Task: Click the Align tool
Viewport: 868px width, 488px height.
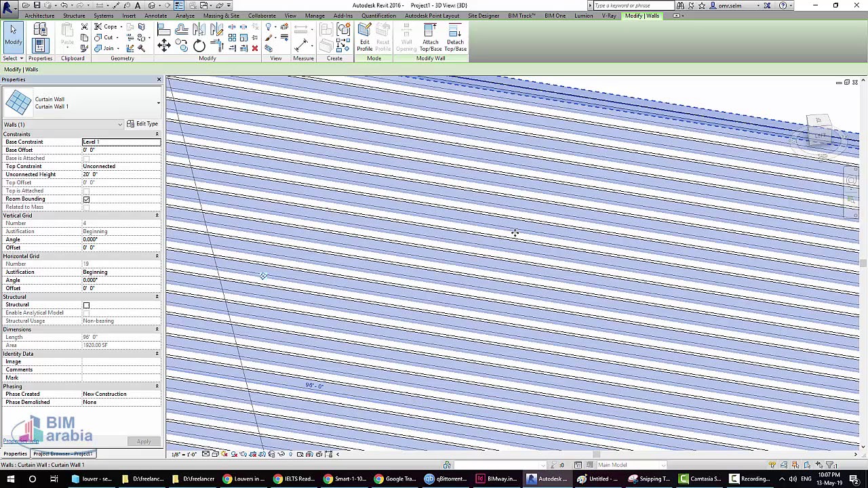Action: point(163,29)
